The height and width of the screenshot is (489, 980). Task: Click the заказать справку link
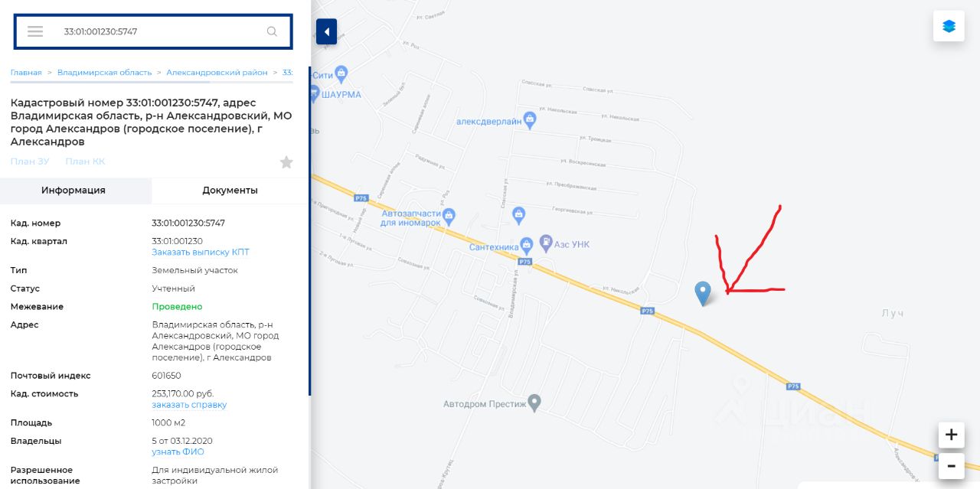point(189,405)
